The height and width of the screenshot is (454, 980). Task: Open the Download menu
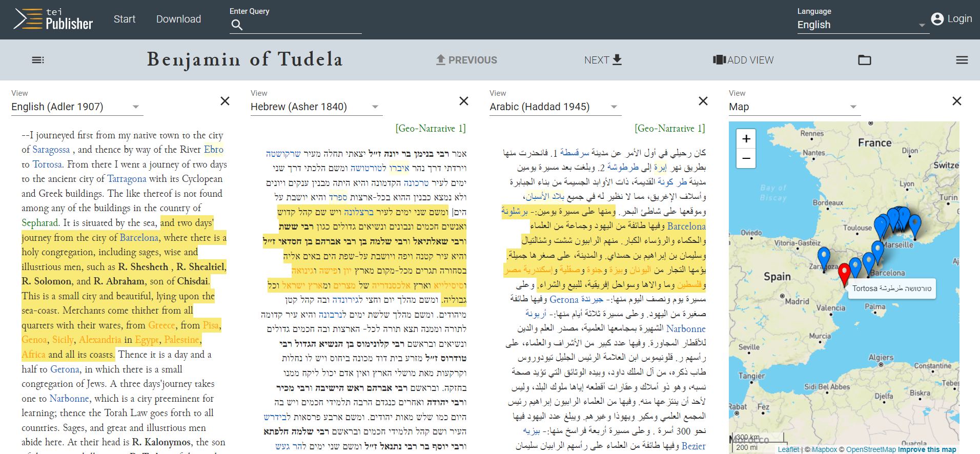coord(178,19)
